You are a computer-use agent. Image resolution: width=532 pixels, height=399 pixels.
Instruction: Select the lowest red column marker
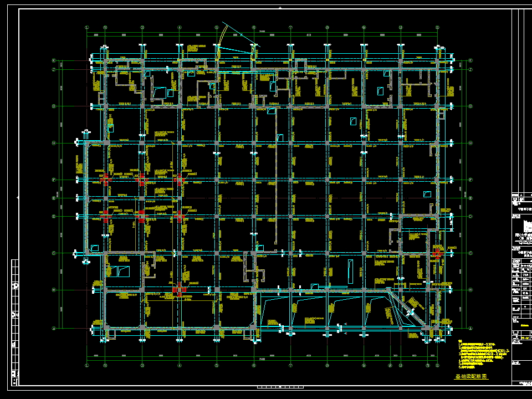pyautogui.click(x=178, y=289)
